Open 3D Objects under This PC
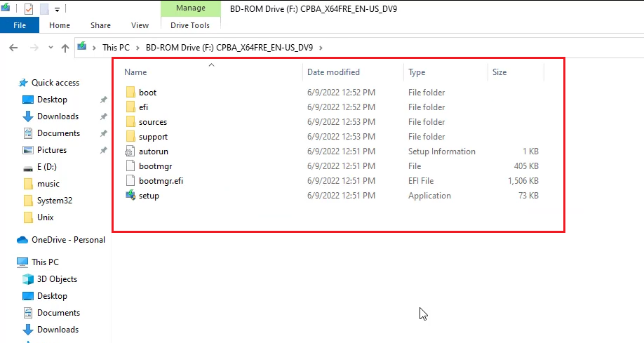This screenshot has width=644, height=343. pyautogui.click(x=57, y=279)
